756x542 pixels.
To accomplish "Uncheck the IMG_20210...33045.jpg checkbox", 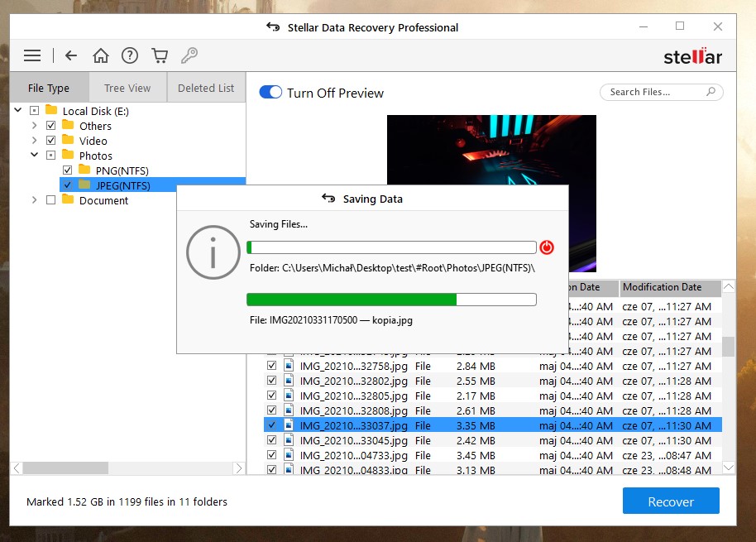I will [x=272, y=439].
